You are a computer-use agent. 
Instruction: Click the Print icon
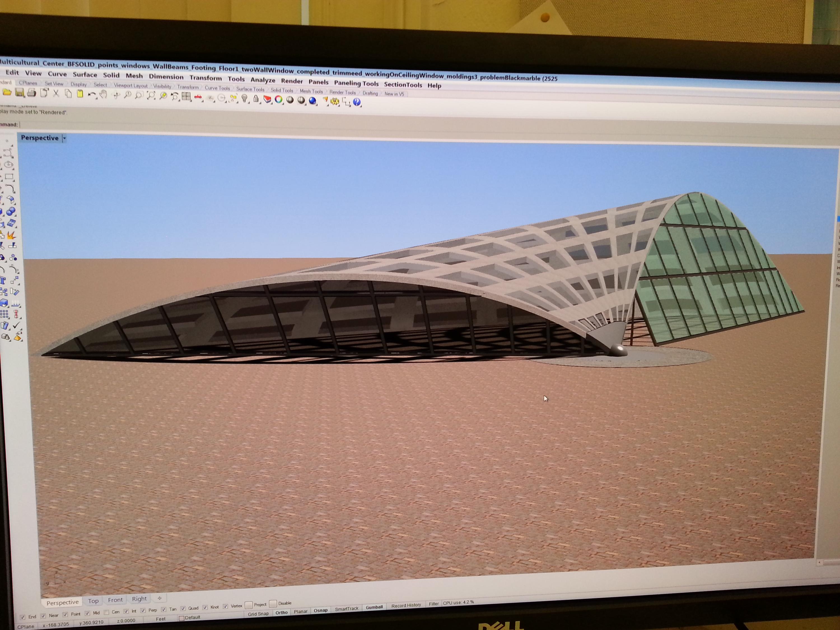pyautogui.click(x=32, y=93)
